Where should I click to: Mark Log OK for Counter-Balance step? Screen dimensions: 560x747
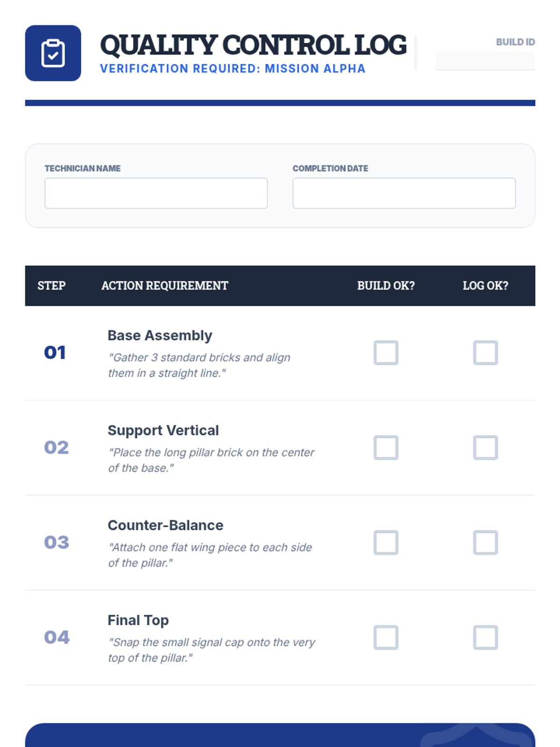[x=485, y=543]
